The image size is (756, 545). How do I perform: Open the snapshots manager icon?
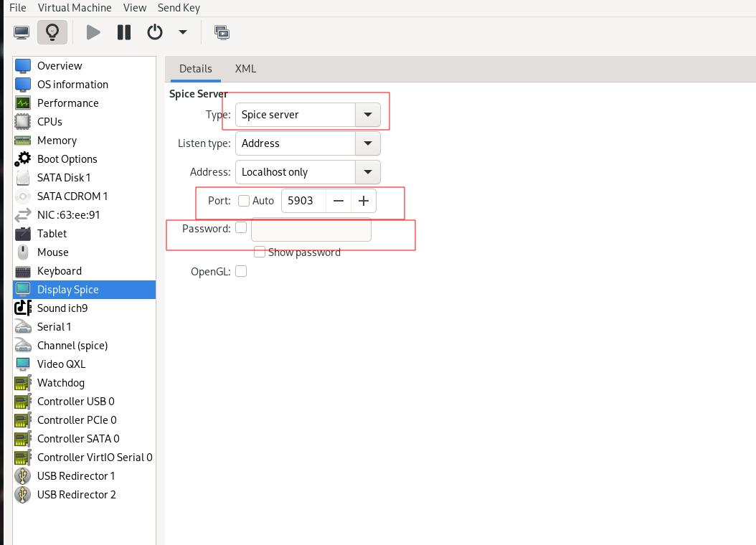point(222,32)
